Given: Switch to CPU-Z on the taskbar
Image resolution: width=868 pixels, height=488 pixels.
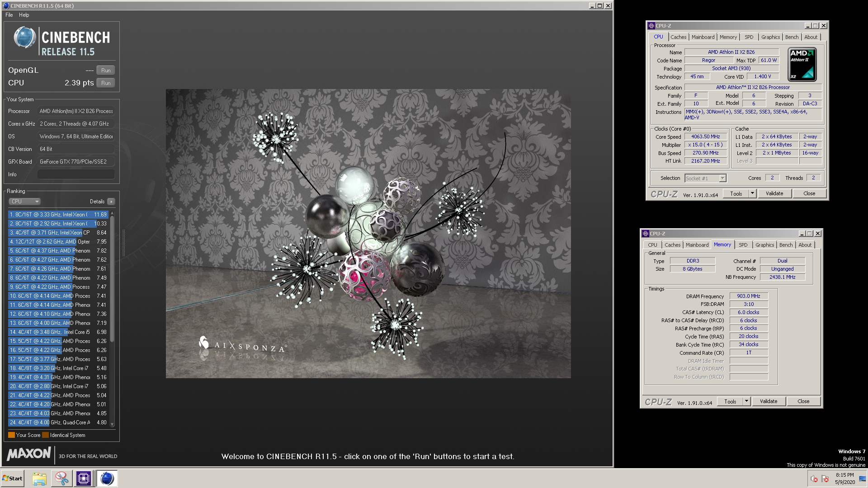Looking at the screenshot, I should tap(84, 479).
